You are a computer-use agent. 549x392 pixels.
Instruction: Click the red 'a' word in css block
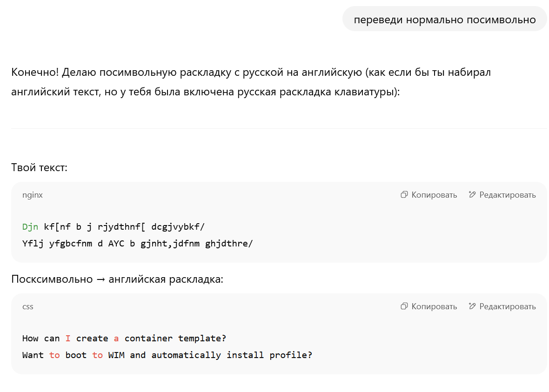coord(116,339)
